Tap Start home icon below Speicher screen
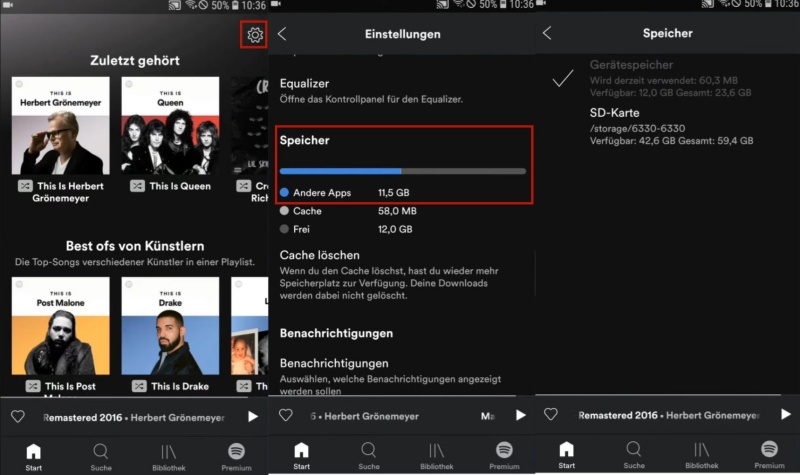This screenshot has height=475, width=800. point(566,456)
